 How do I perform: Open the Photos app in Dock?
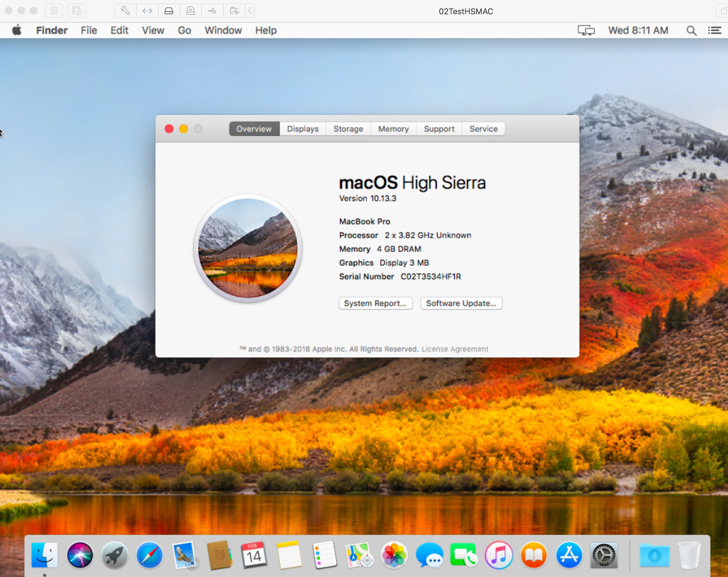pos(394,555)
